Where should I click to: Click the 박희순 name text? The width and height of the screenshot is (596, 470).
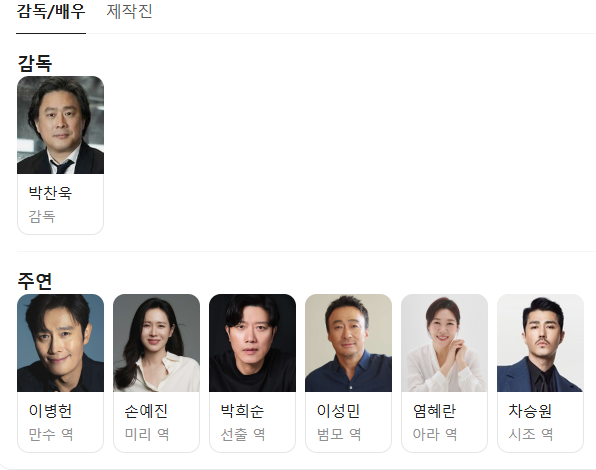[242, 411]
